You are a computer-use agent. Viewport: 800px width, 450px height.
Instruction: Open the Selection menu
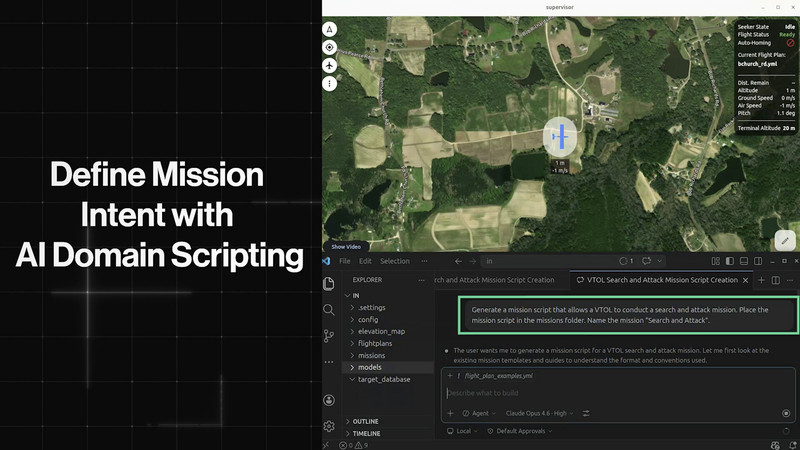tap(394, 261)
